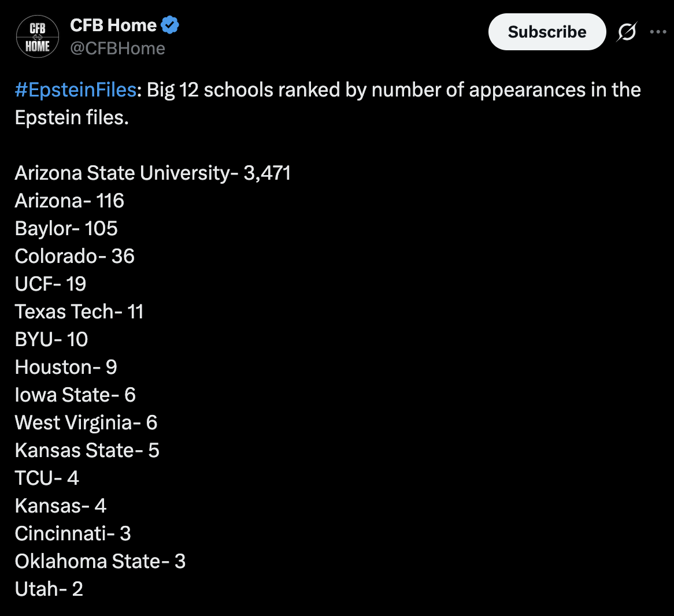674x616 pixels.
Task: Click the Utah- 2 text line
Action: click(49, 589)
